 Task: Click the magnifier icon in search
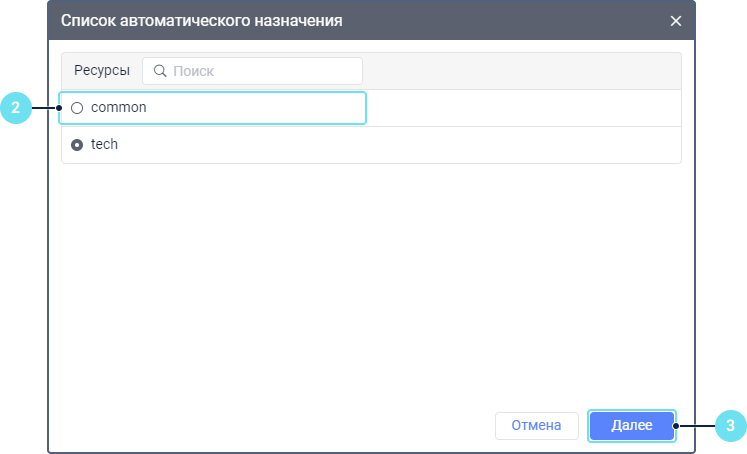[160, 71]
